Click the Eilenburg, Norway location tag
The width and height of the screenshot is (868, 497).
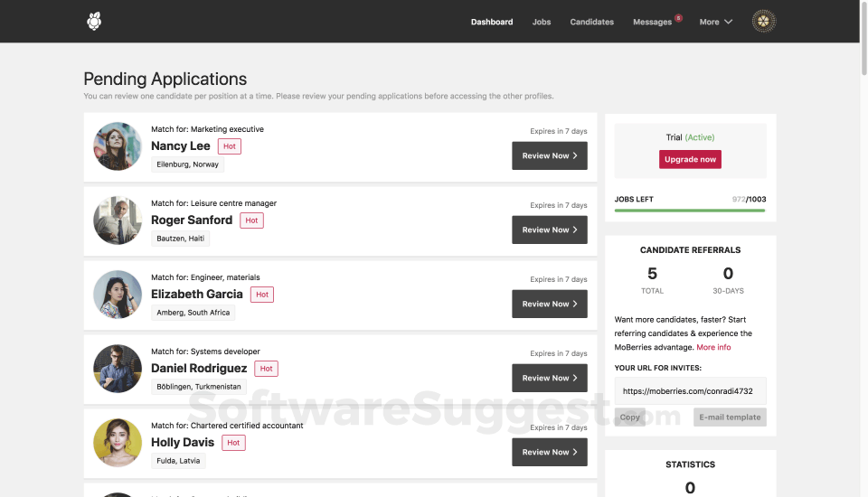click(188, 164)
